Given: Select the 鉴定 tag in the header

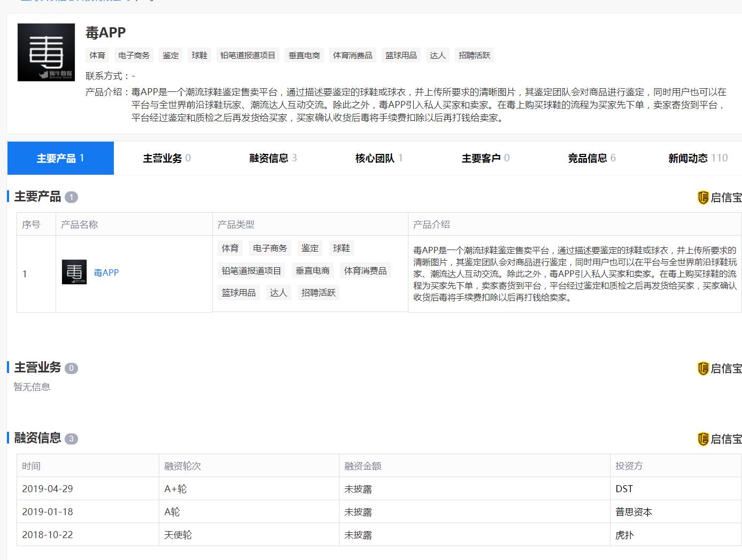Looking at the screenshot, I should click(171, 55).
